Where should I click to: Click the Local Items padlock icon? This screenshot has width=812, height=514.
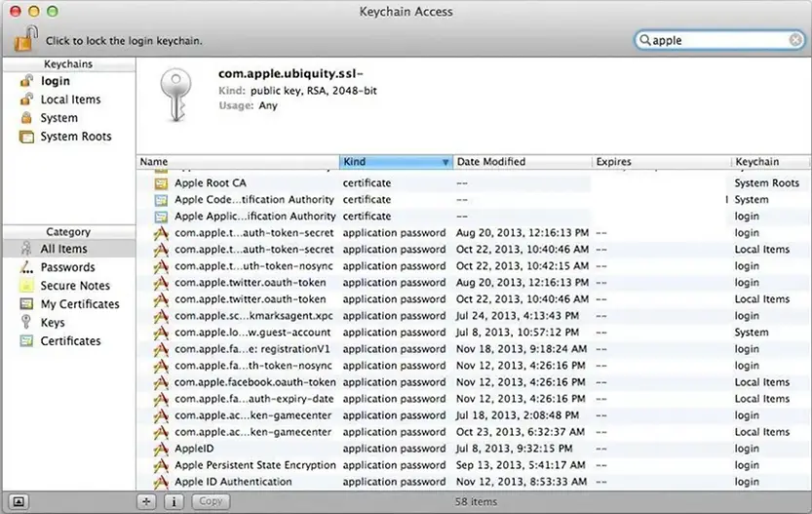point(26,99)
